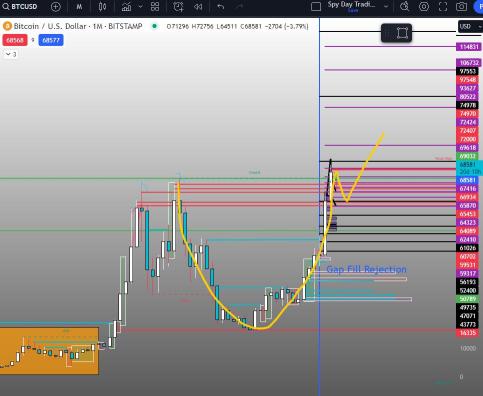Open the candlestick chart type menu

(102, 7)
